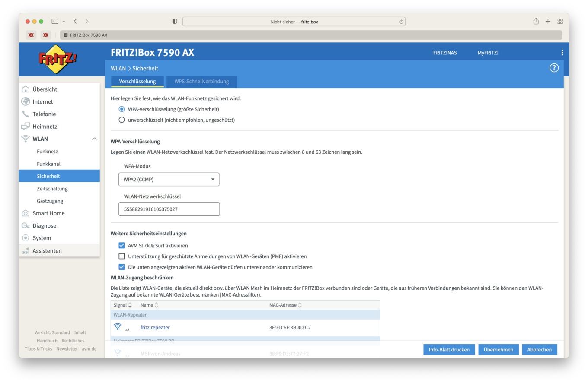Viewport: 588px width, 383px height.
Task: Click the Safari share icon
Action: pos(536,21)
